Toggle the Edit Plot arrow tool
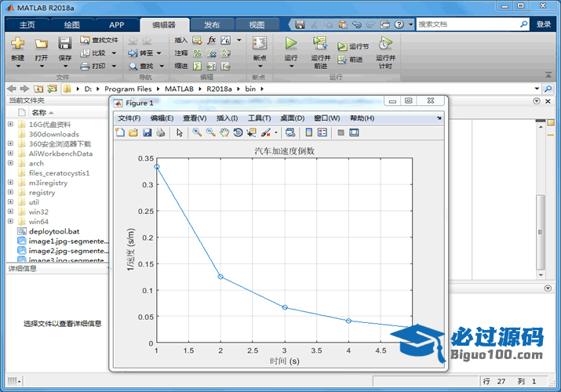The image size is (561, 392). [x=180, y=132]
